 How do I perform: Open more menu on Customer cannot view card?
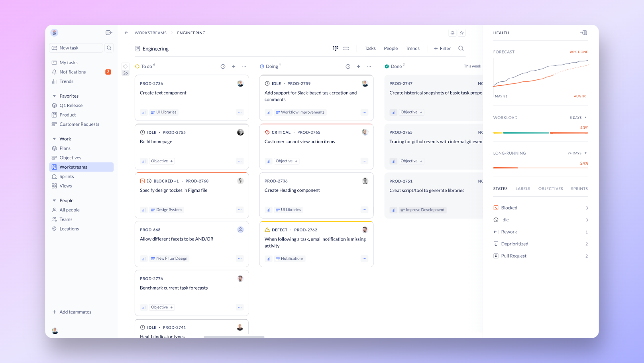(364, 161)
